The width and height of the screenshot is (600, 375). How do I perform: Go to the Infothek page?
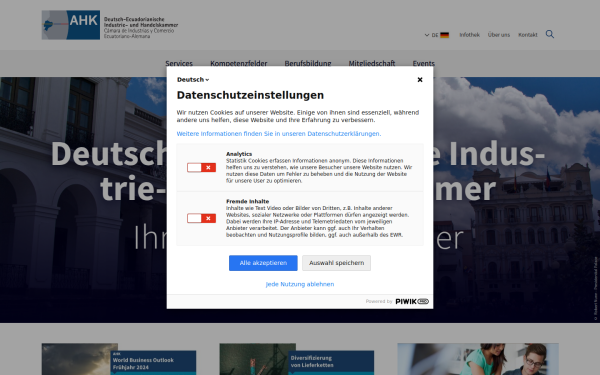(x=469, y=35)
